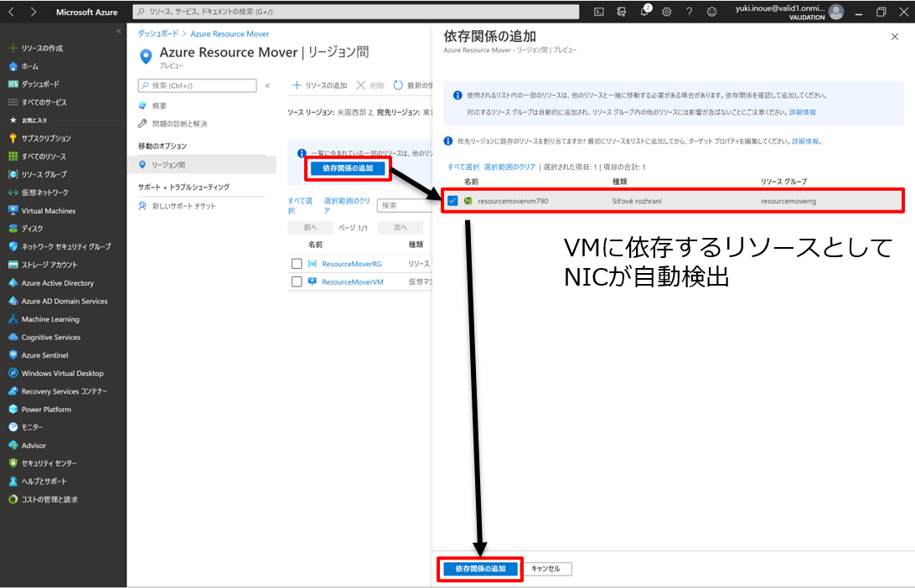Select リージョン間 menu item
Screen dimensions: 915x588
[x=201, y=165]
